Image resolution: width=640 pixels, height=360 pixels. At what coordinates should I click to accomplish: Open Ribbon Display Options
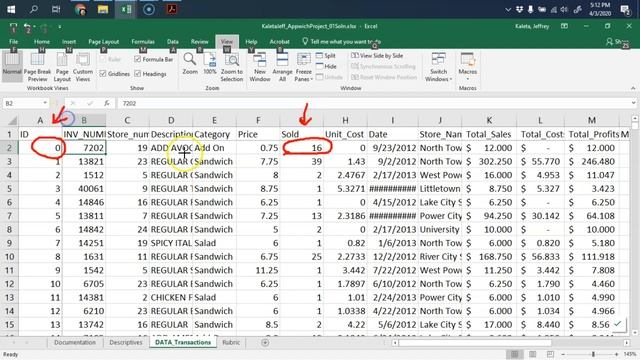(x=564, y=26)
